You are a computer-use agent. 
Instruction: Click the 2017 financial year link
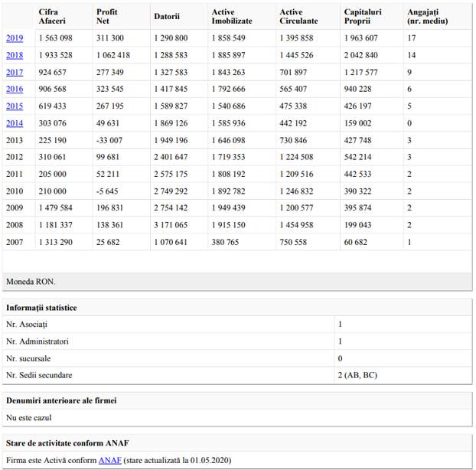pos(14,72)
